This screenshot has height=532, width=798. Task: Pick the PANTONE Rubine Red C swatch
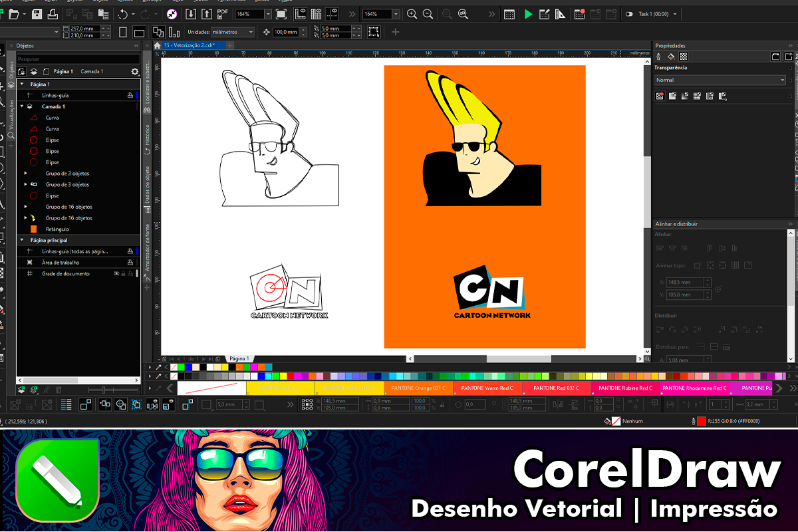pos(626,388)
